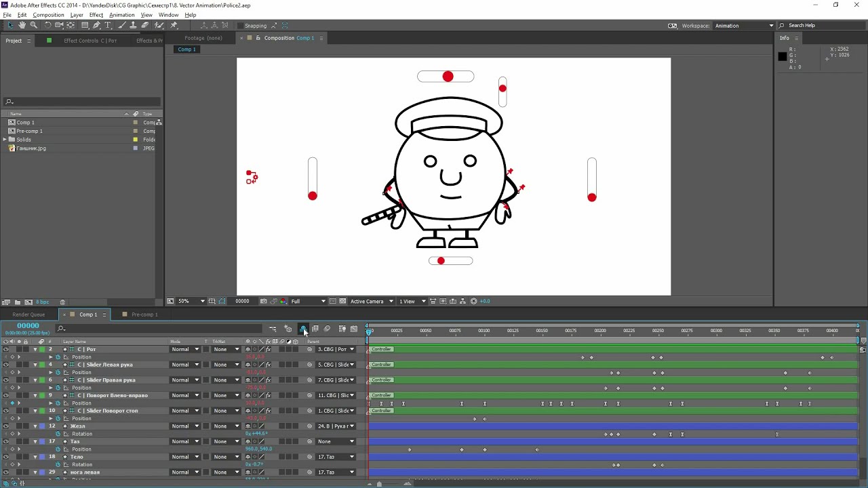The height and width of the screenshot is (488, 868).
Task: Select the Eraser tool
Action: pyautogui.click(x=145, y=25)
